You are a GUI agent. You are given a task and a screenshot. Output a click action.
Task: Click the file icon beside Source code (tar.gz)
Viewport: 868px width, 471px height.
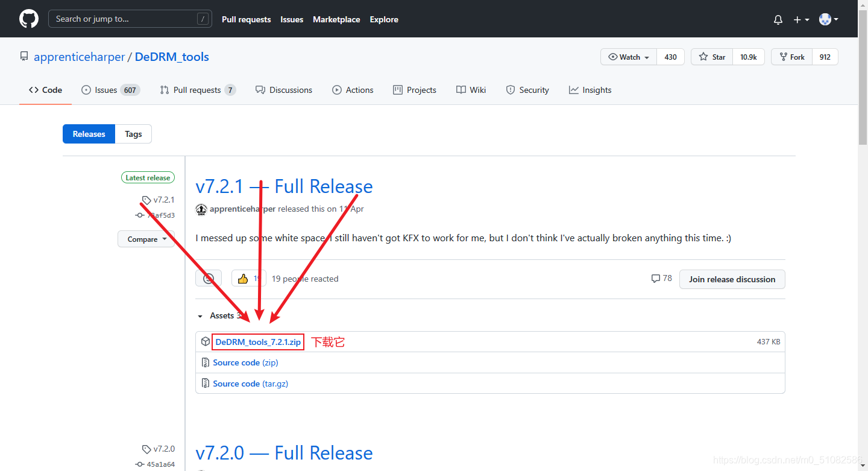(x=206, y=384)
